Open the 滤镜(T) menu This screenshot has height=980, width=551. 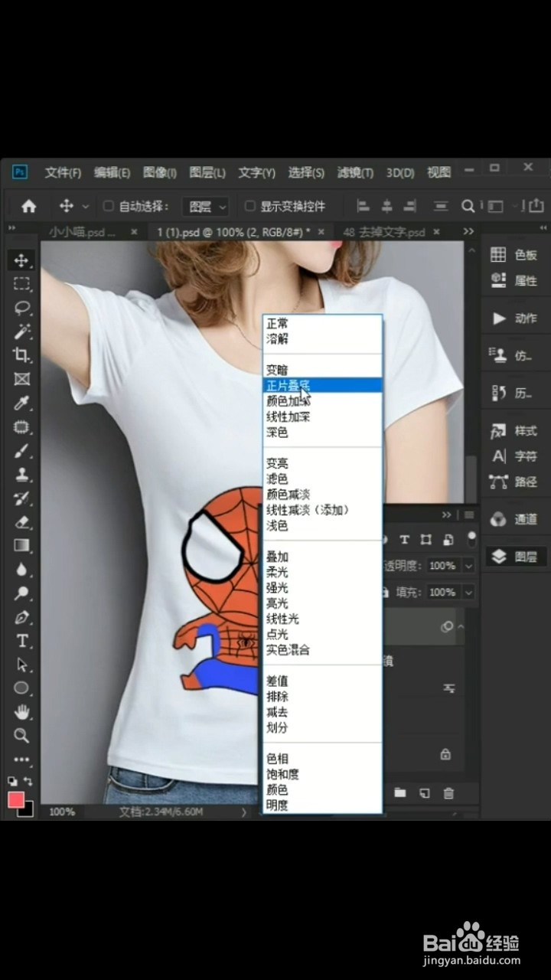[355, 172]
